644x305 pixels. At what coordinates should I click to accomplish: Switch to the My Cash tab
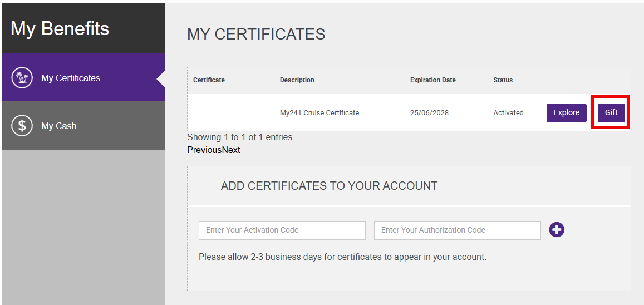pyautogui.click(x=59, y=126)
